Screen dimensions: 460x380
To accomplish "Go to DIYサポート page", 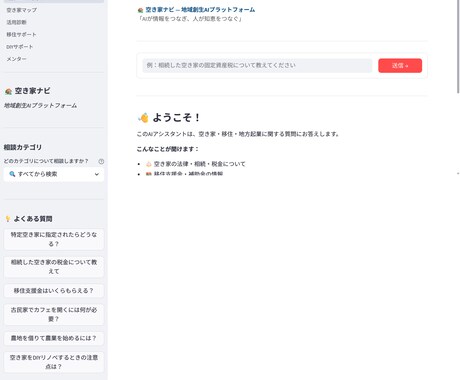I will tap(20, 47).
